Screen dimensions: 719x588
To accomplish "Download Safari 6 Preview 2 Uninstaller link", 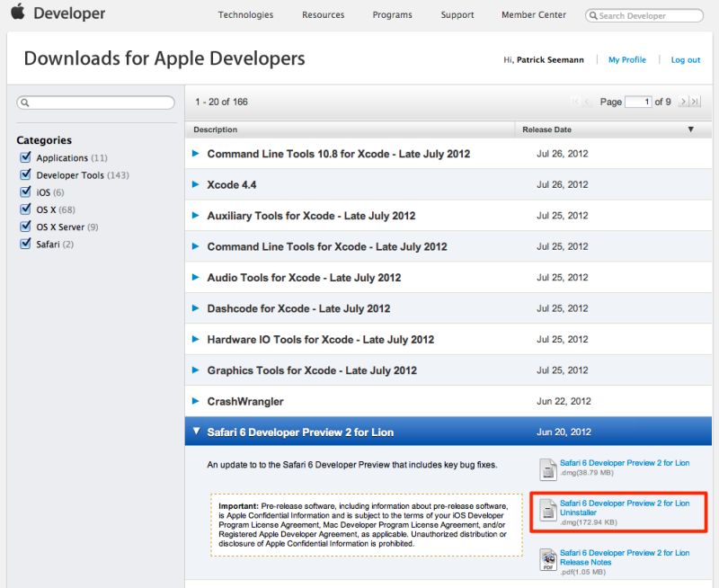I will click(625, 508).
